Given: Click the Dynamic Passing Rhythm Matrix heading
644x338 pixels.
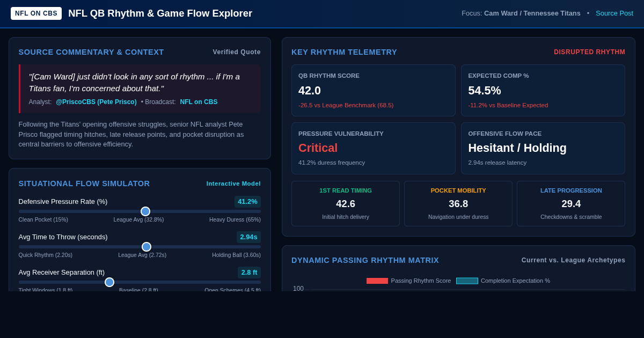Looking at the screenshot, I should click(x=365, y=260).
